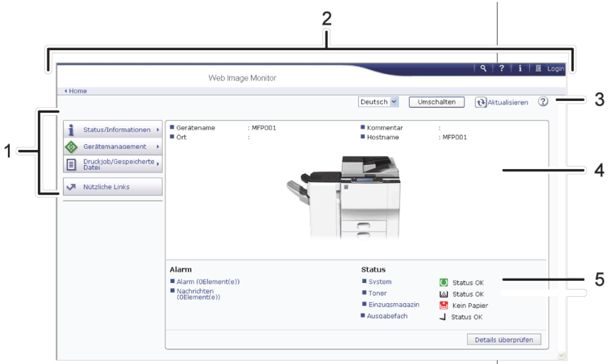Open help via the header question mark
The width and height of the screenshot is (611, 364).
click(x=501, y=68)
